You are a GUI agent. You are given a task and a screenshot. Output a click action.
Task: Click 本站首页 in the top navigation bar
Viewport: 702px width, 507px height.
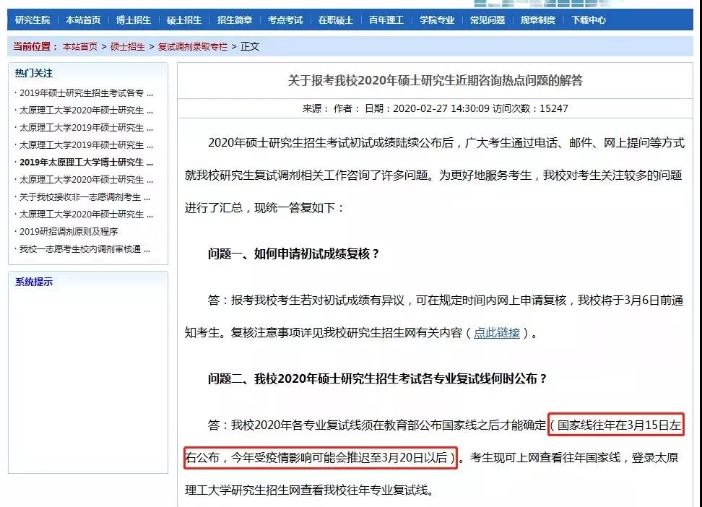[83, 19]
